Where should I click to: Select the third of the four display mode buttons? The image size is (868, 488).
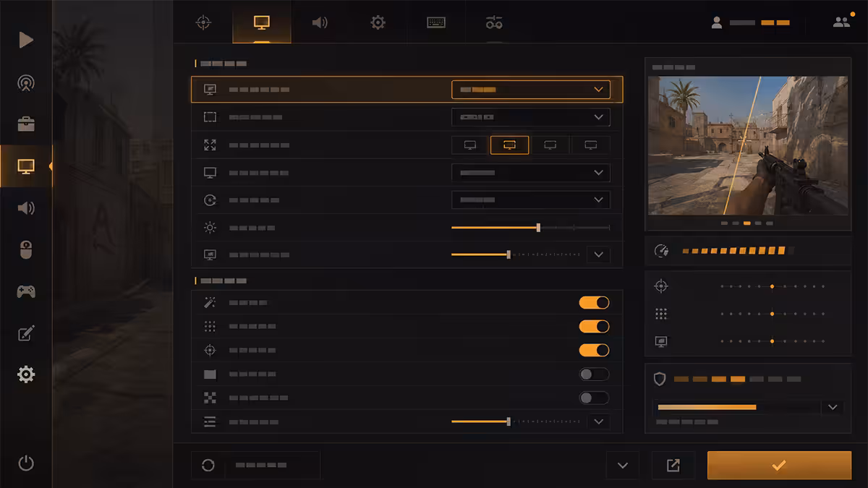(x=550, y=145)
